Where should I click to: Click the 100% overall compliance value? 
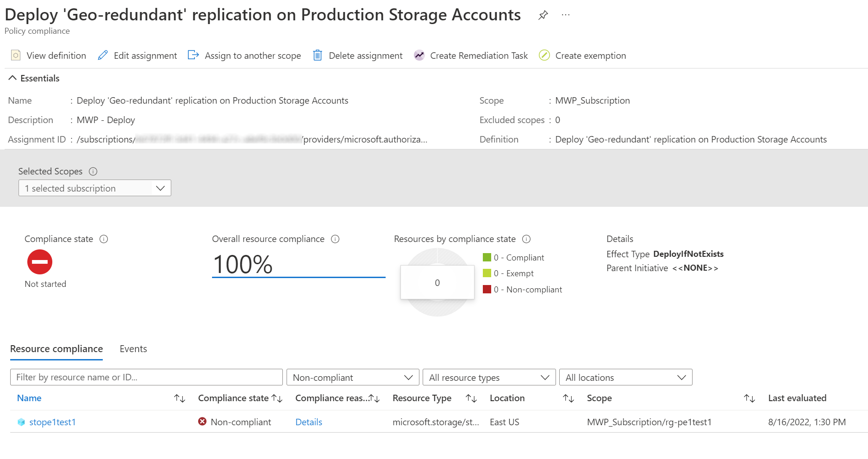pos(243,264)
